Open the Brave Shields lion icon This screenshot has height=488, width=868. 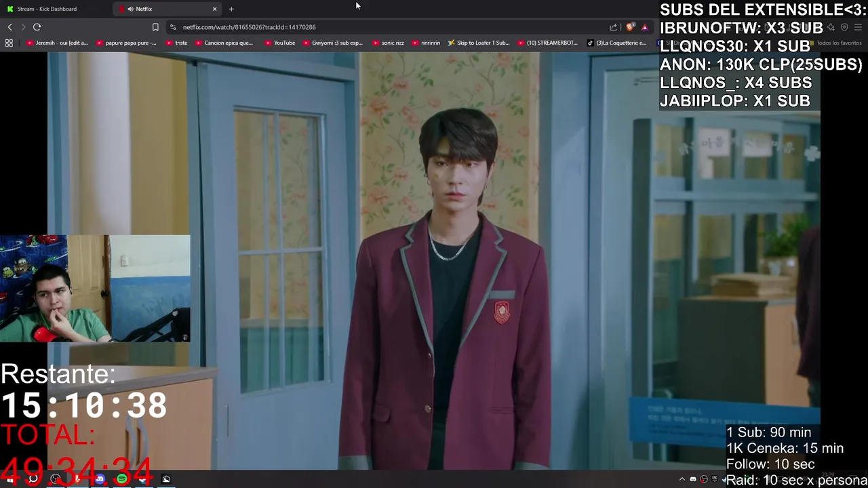(x=630, y=27)
